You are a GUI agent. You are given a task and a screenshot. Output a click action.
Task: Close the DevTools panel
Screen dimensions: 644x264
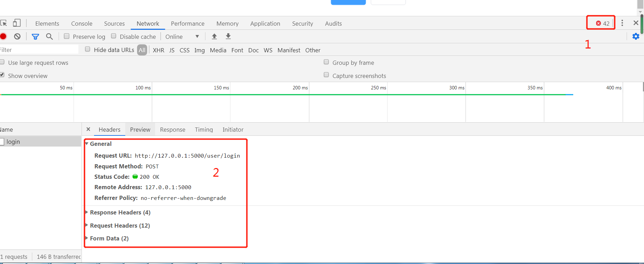click(636, 23)
